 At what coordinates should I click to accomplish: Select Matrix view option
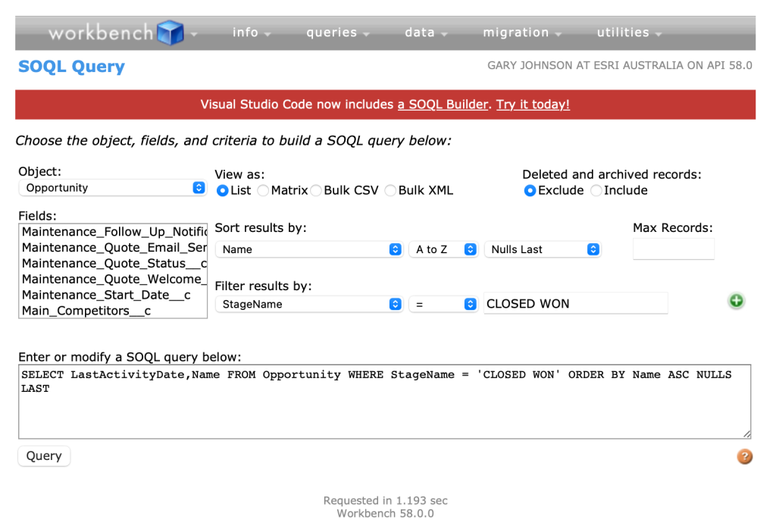tap(264, 191)
